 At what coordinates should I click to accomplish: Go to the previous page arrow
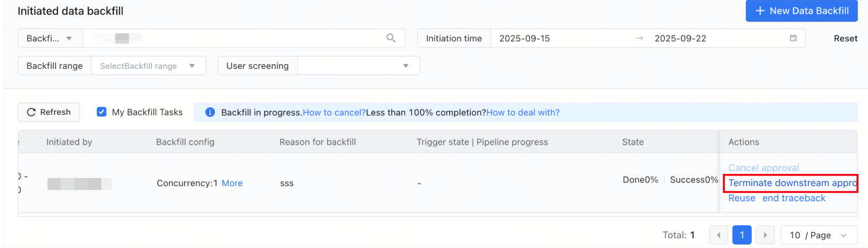coord(718,235)
